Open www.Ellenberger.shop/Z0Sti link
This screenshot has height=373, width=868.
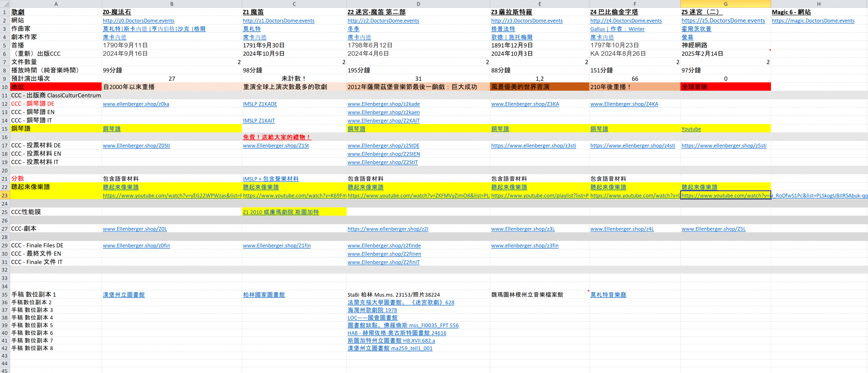(136, 146)
